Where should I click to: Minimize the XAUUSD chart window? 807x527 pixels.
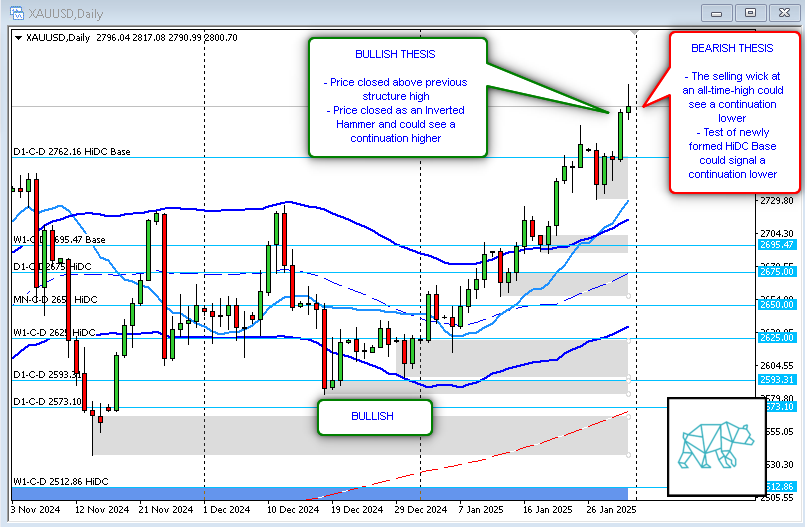click(x=718, y=12)
